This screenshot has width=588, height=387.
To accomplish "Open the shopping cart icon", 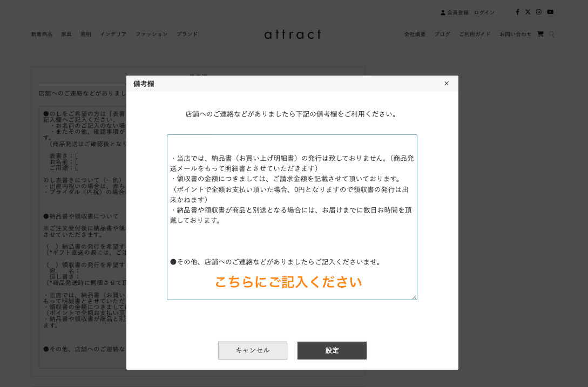I will pos(540,34).
